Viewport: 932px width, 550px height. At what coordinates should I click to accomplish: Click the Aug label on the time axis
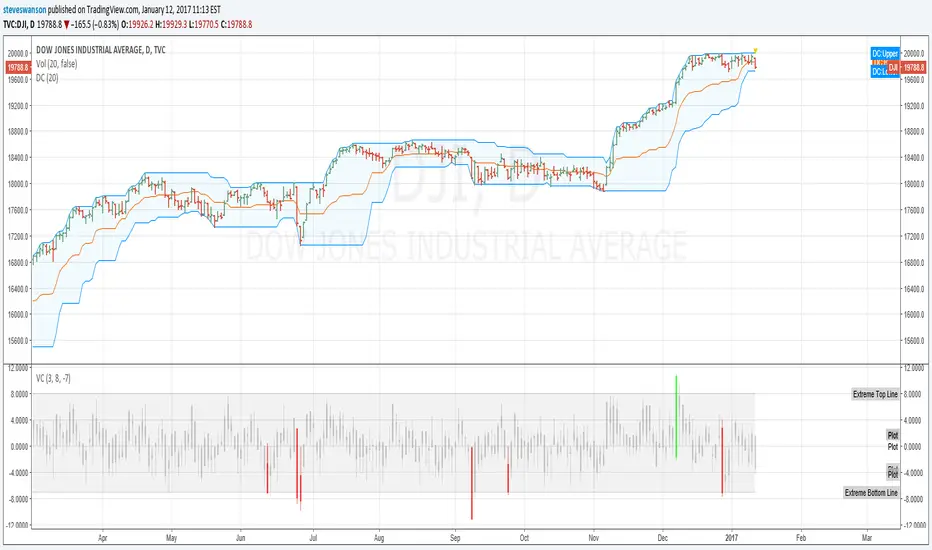click(379, 536)
